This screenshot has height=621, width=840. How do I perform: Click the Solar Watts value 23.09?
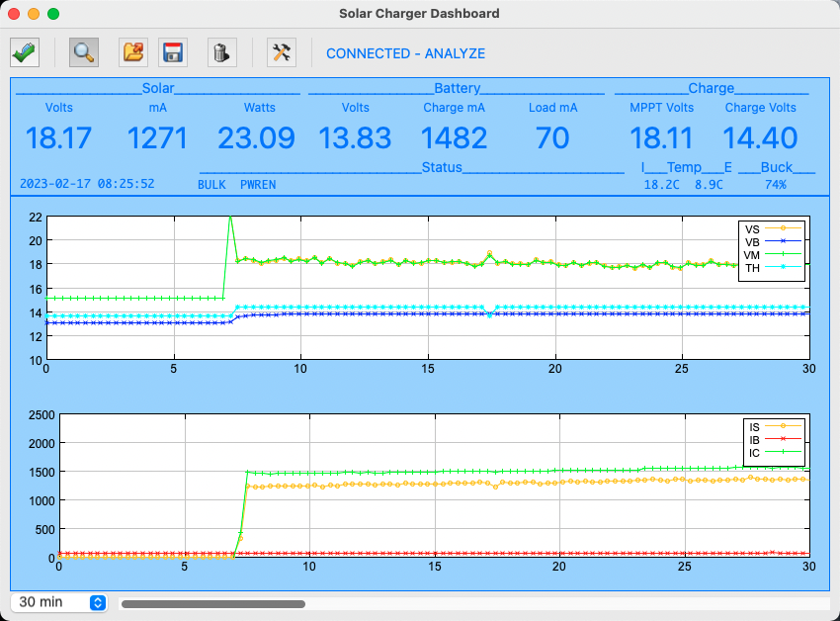(x=256, y=137)
